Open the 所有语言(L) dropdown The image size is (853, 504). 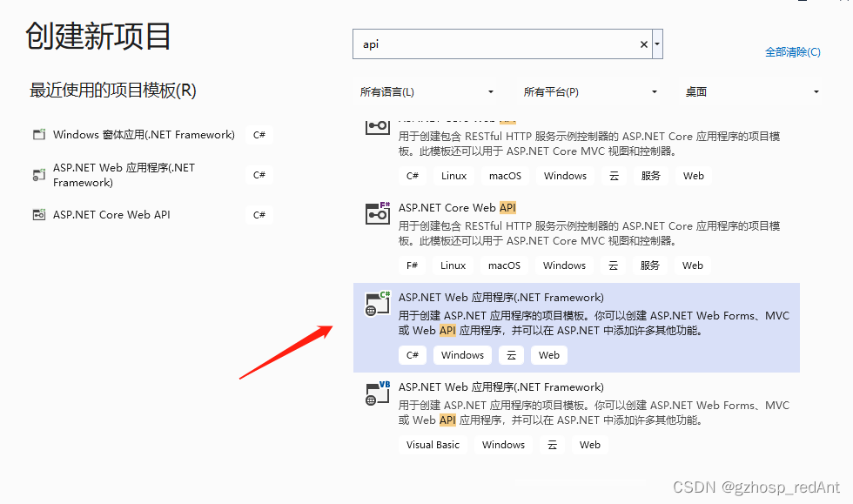point(428,91)
